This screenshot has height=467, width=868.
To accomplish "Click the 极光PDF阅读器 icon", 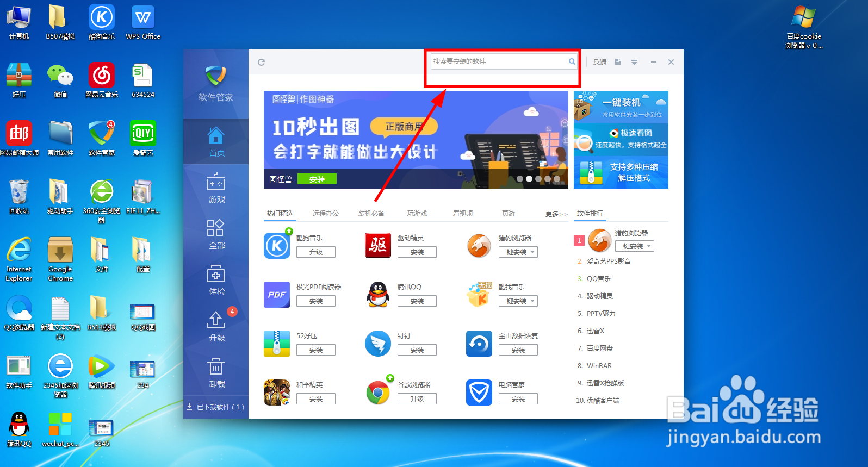I will tap(277, 294).
